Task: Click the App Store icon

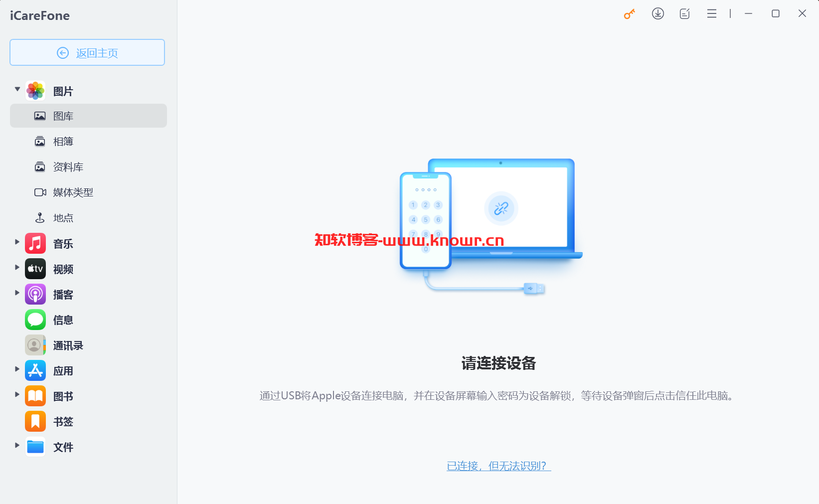Action: pyautogui.click(x=35, y=370)
